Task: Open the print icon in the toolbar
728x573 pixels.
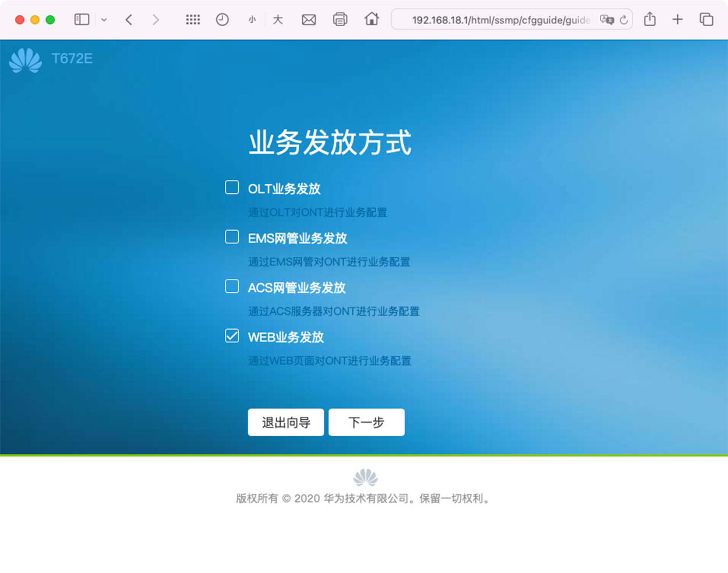Action: click(340, 19)
